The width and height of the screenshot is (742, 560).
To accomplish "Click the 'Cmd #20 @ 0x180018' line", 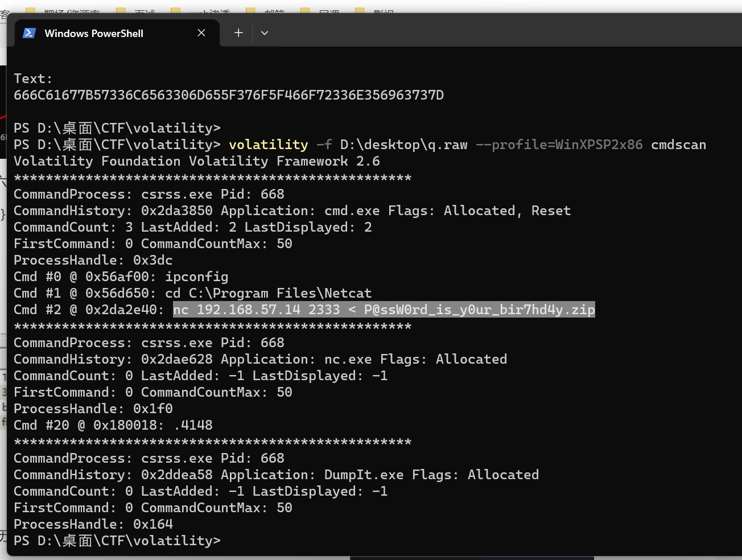I will pos(113,425).
